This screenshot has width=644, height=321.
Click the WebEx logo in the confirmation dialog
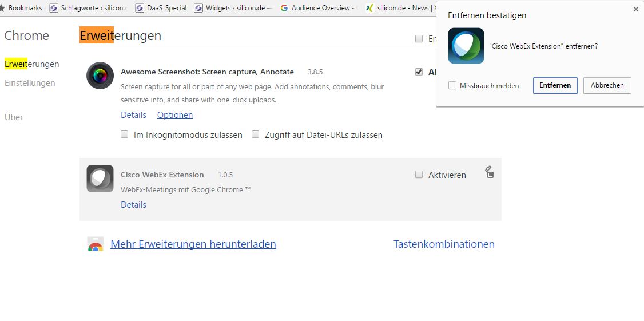[466, 46]
